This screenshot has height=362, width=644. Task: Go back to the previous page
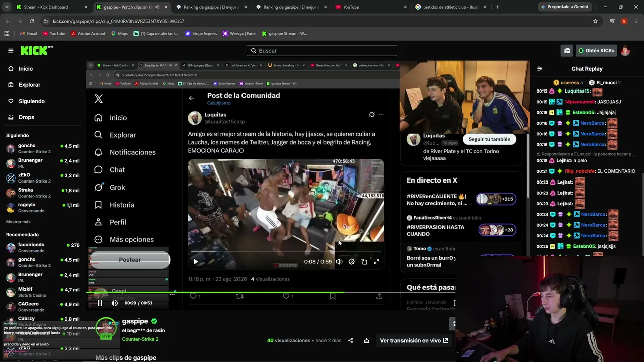(x=8, y=21)
